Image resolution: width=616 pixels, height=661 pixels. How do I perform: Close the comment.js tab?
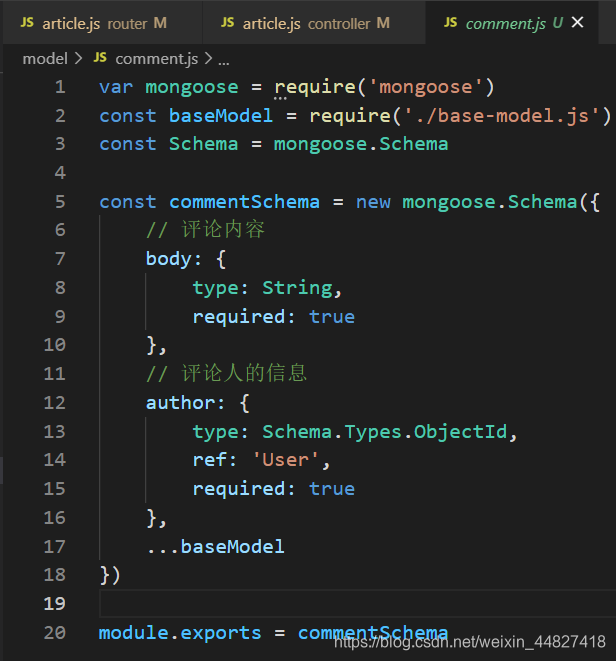point(577,22)
